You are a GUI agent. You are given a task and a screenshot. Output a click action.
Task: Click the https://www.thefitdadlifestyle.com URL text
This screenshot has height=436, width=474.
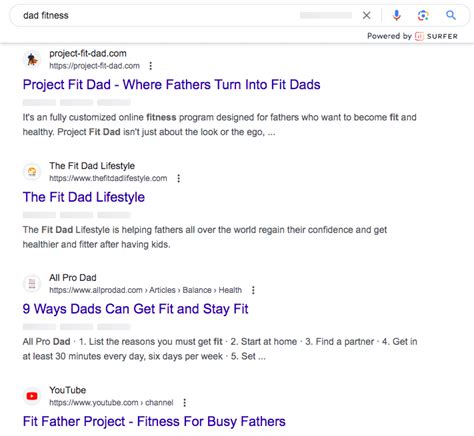108,178
